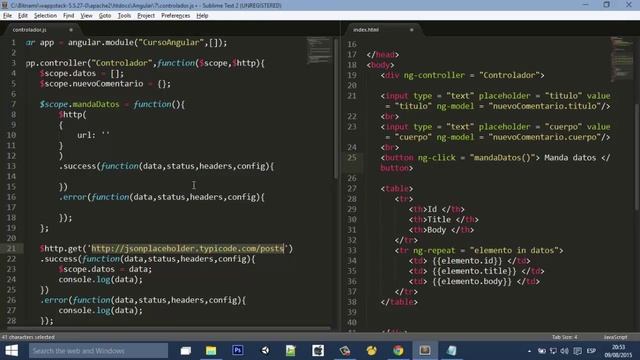Viewport: 640px width, 360px height.
Task: Click the network icon in system tray
Action: pos(553,351)
